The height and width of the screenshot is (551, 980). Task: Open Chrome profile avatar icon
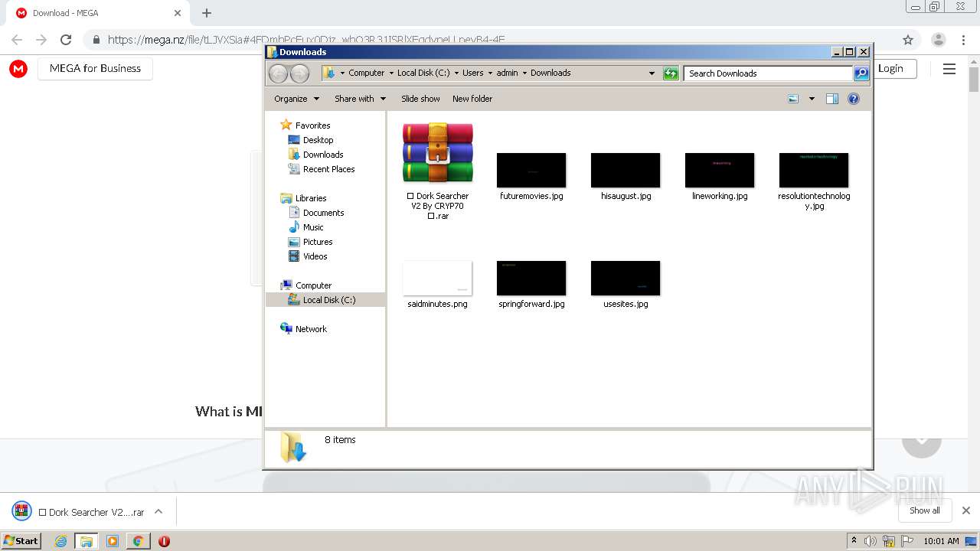[x=938, y=40]
